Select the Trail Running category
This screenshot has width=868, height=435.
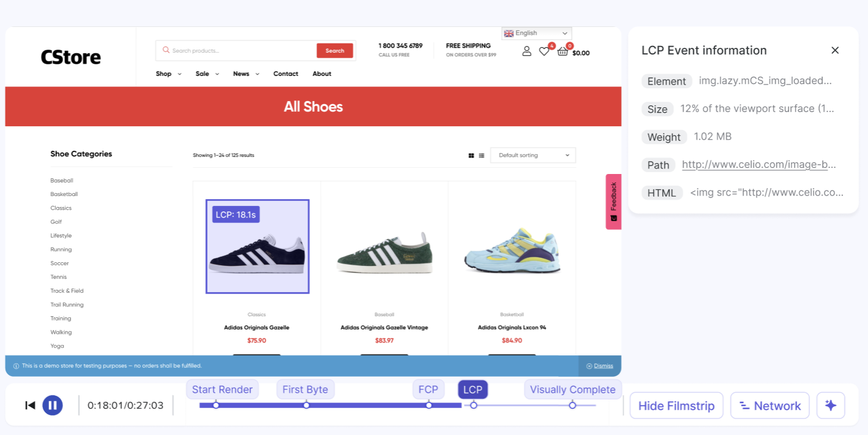[x=67, y=304]
